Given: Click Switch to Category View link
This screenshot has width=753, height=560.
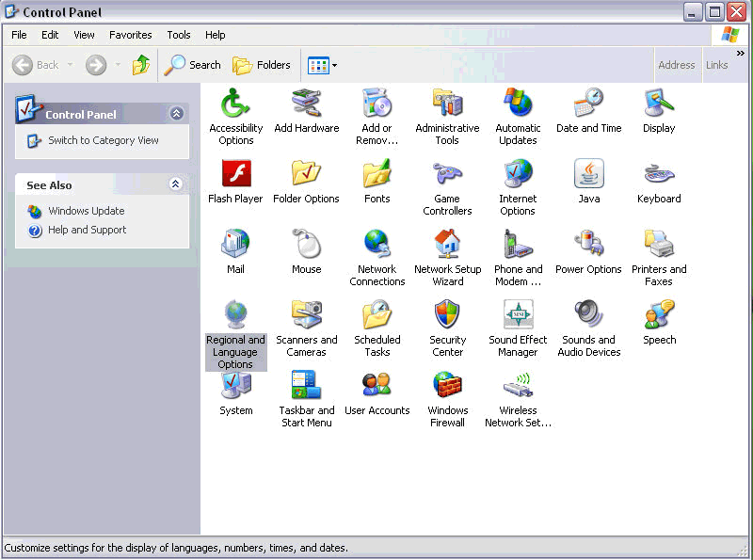Looking at the screenshot, I should tap(103, 140).
